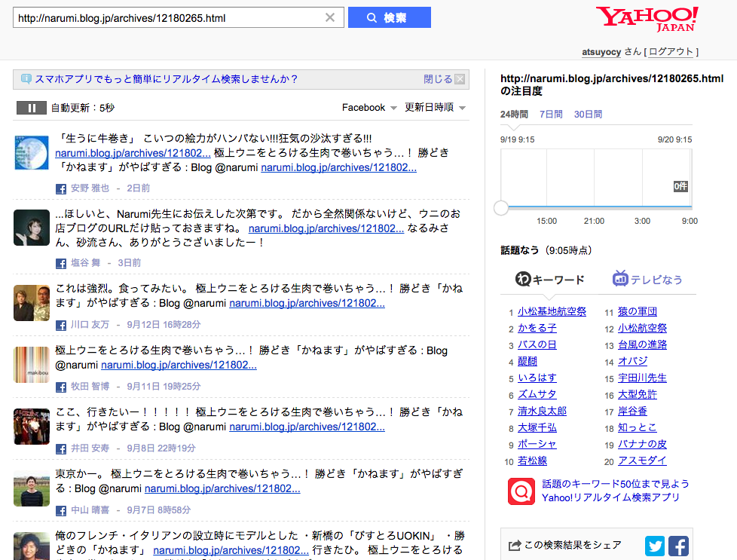Open trending keyword バスの日
This screenshot has width=737, height=560.
537,344
